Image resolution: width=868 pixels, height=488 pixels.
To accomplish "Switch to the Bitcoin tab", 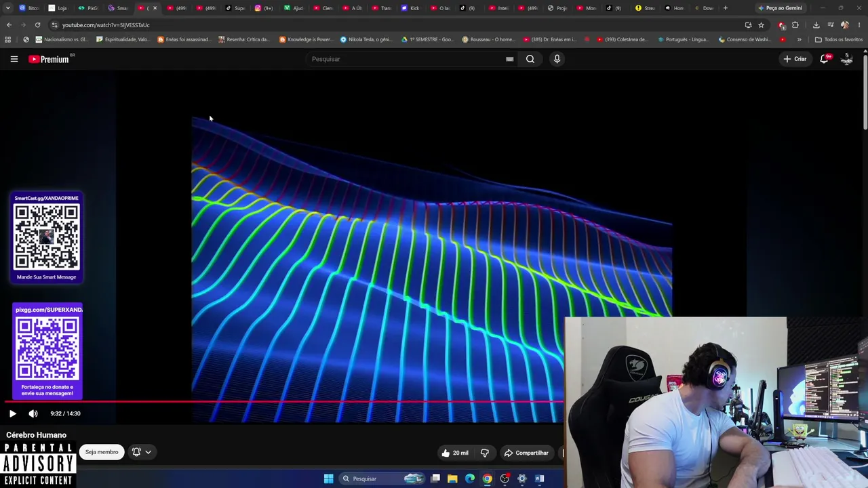I will click(30, 8).
